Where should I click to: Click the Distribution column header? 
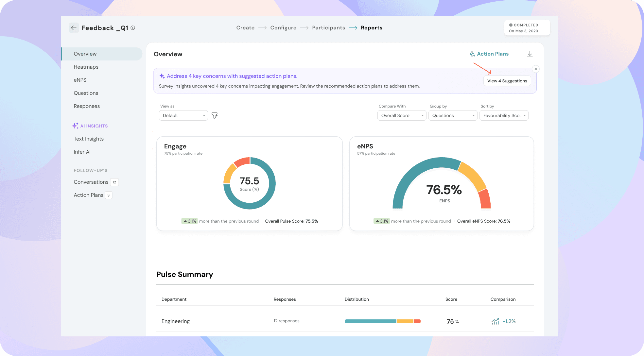357,299
